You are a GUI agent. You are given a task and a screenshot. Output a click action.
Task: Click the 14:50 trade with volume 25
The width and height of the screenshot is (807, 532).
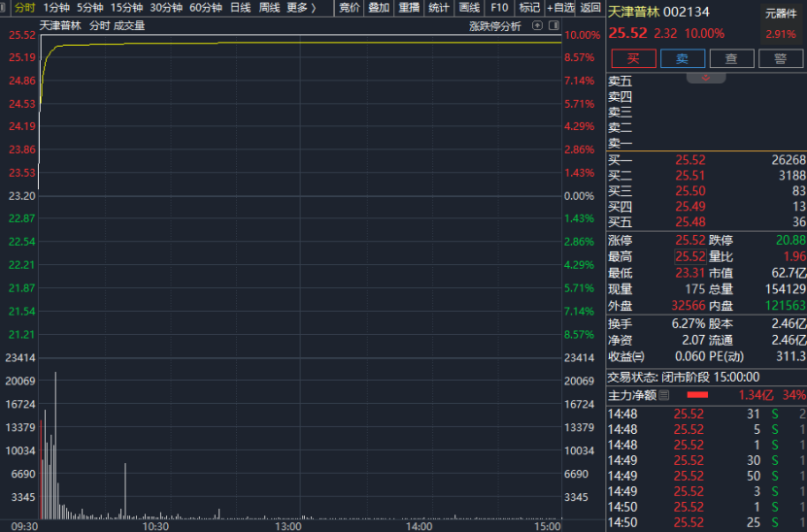[x=706, y=522]
